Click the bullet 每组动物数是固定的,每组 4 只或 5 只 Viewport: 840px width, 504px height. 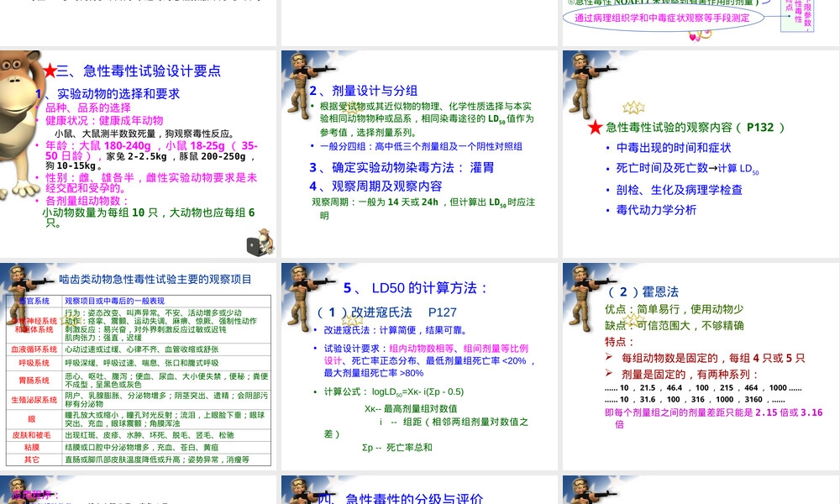coord(713,359)
